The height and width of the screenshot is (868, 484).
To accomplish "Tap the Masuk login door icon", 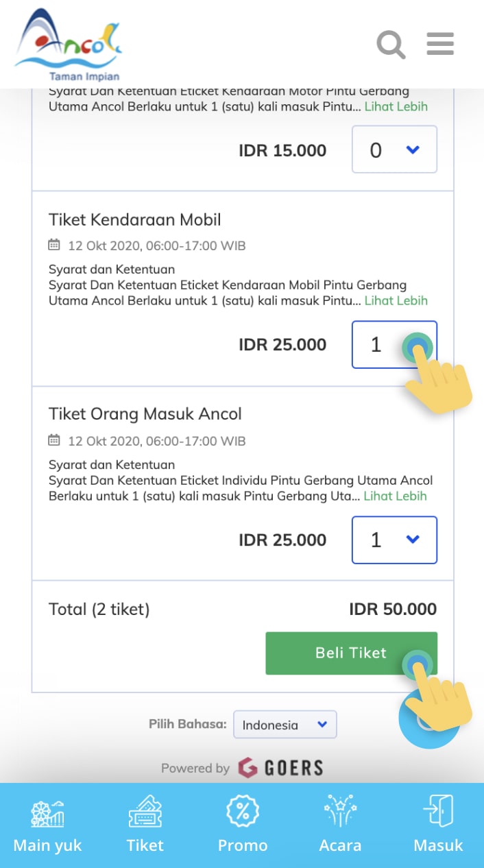I will click(x=438, y=813).
